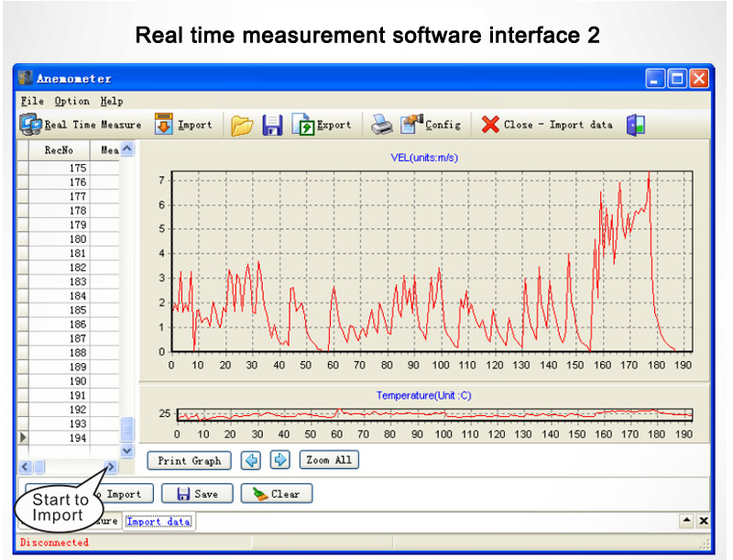Open Config settings from the toolbar
733x560 pixels.
[412, 125]
